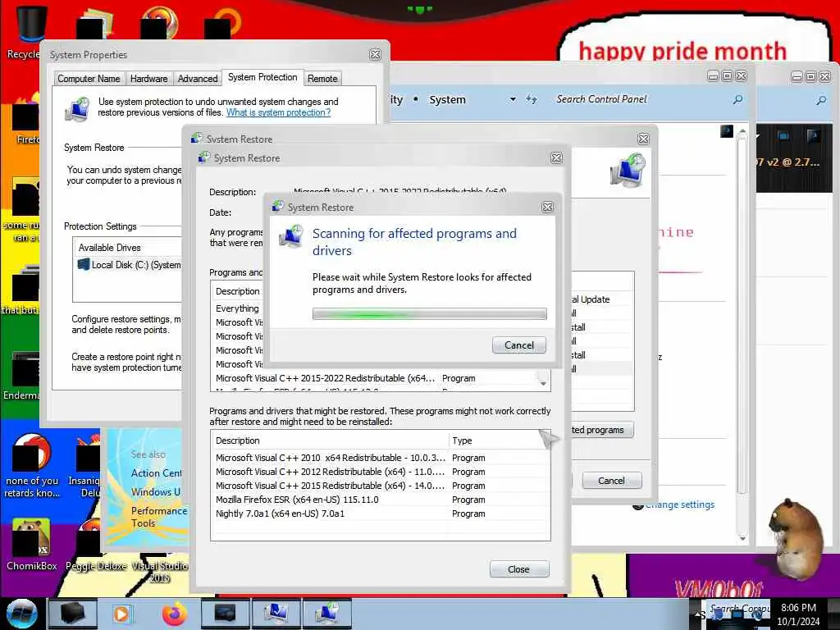Open the 'none of you' desktop shortcut
The height and width of the screenshot is (630, 840).
pyautogui.click(x=32, y=466)
